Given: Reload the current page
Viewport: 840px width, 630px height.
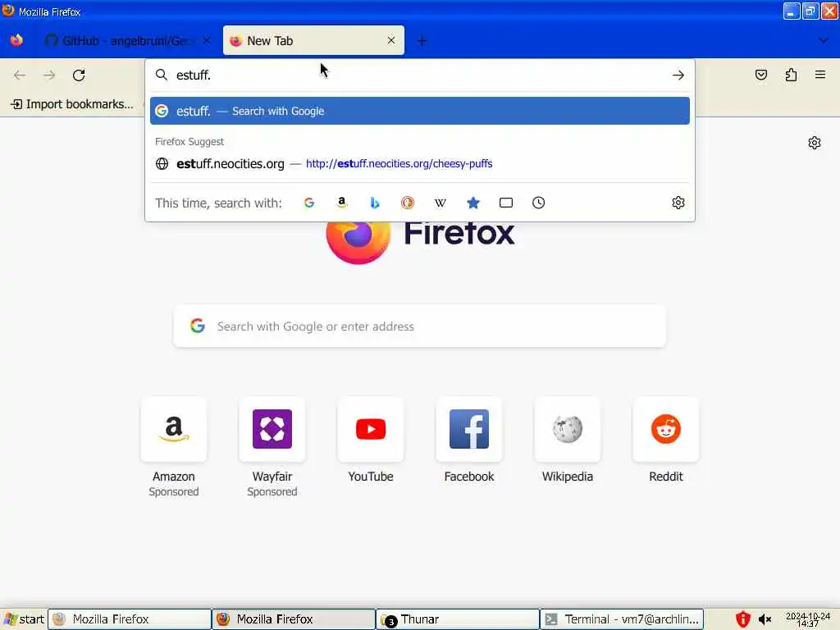Looking at the screenshot, I should 79,75.
